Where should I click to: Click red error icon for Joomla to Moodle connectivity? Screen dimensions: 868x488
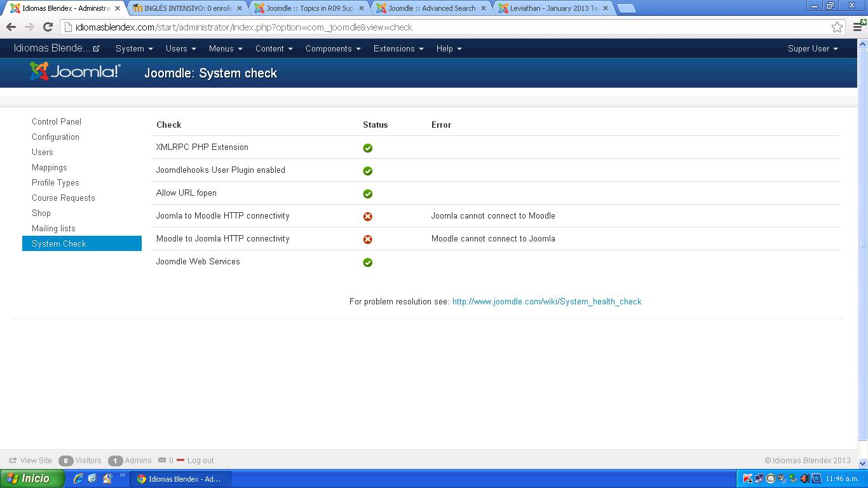[x=367, y=217]
